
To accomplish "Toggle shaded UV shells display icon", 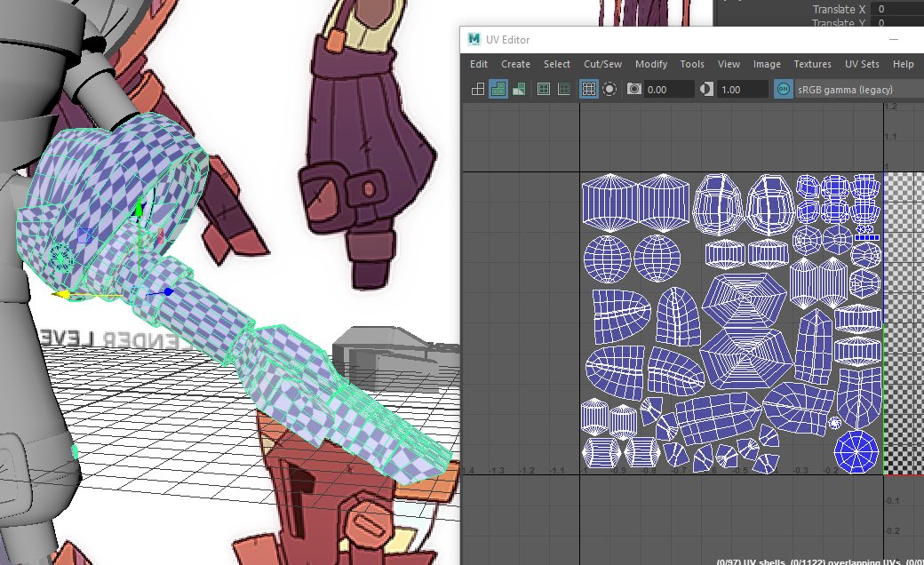I will coord(498,90).
